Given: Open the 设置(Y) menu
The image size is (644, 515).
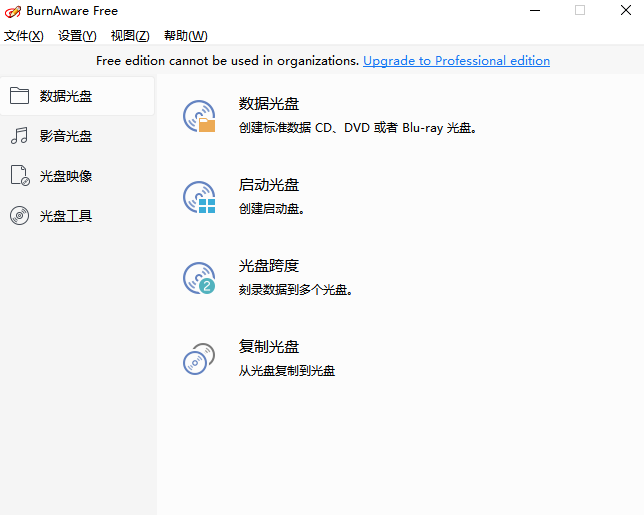Looking at the screenshot, I should 77,36.
